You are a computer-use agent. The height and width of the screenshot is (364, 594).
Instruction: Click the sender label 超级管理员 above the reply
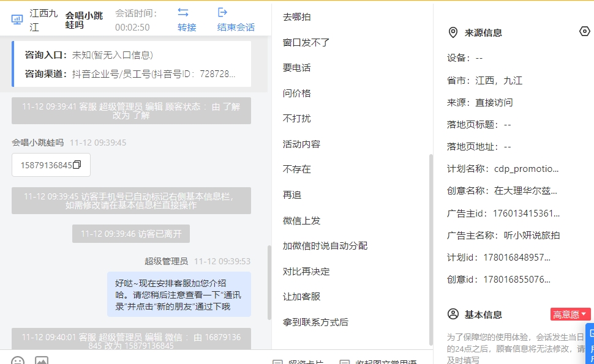tap(167, 261)
